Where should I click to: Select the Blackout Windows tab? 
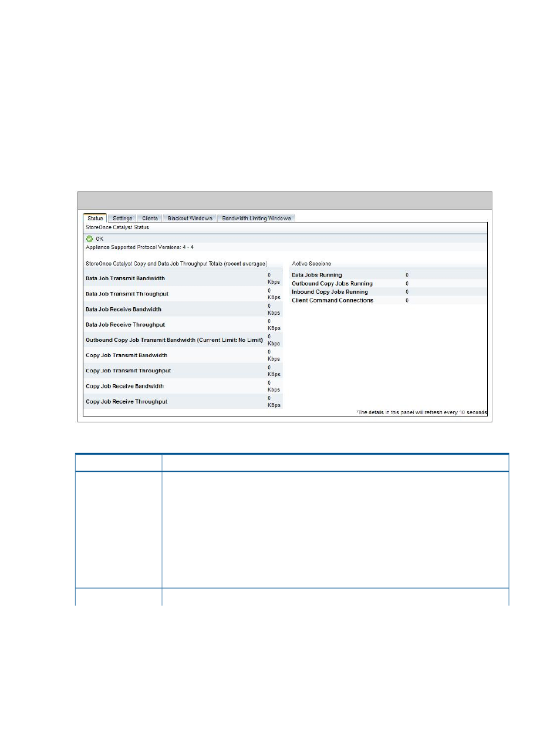tap(190, 218)
